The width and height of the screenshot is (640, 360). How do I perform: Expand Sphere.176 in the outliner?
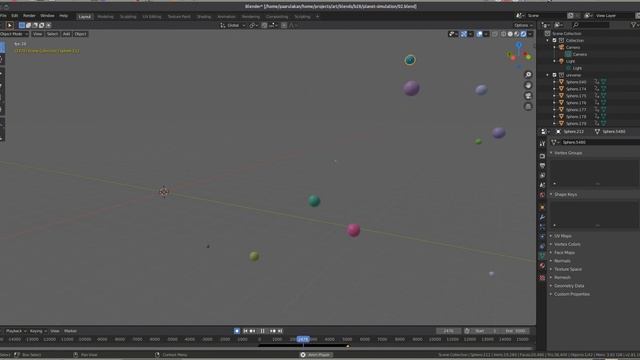tap(554, 103)
